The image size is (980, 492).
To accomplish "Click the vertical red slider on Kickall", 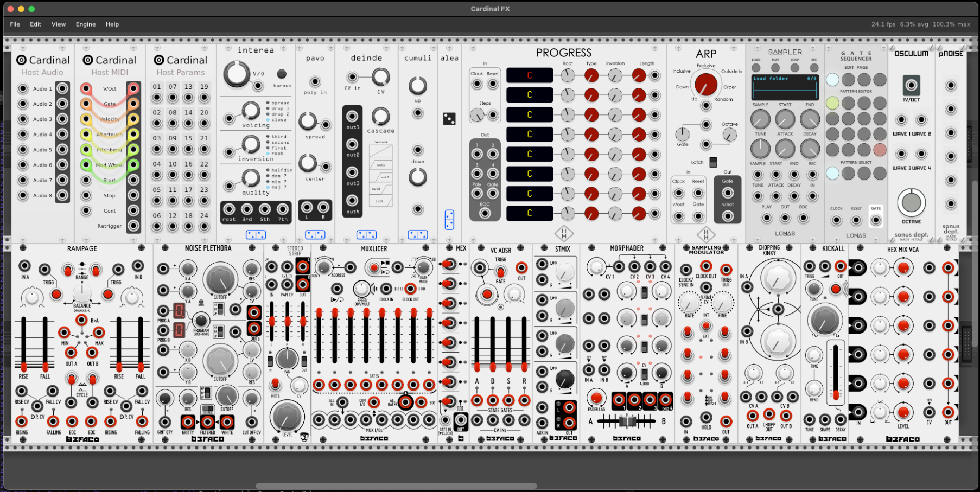I will point(836,395).
